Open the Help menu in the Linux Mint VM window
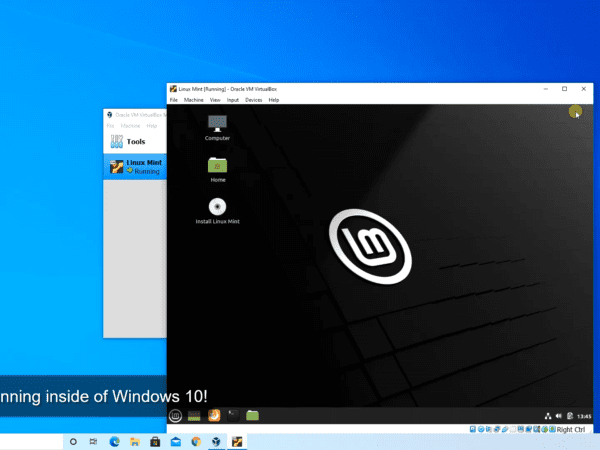The image size is (600, 450). coord(274,100)
